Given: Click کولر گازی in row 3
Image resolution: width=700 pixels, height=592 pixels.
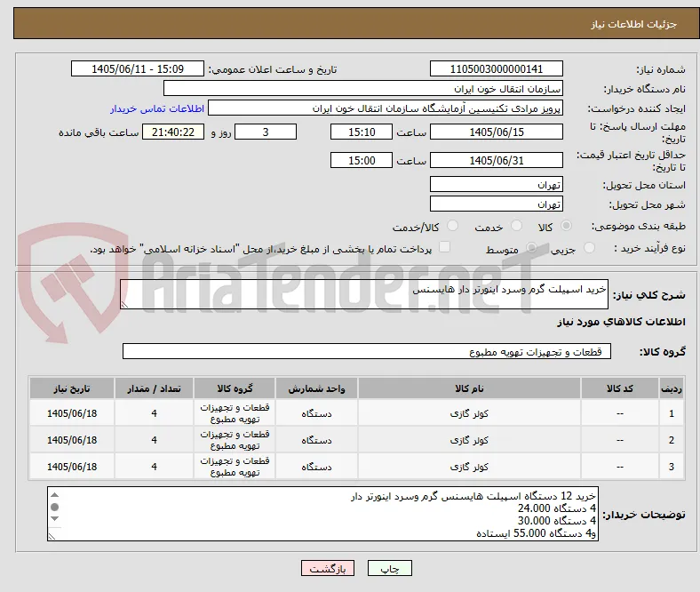Looking at the screenshot, I should (x=469, y=467).
